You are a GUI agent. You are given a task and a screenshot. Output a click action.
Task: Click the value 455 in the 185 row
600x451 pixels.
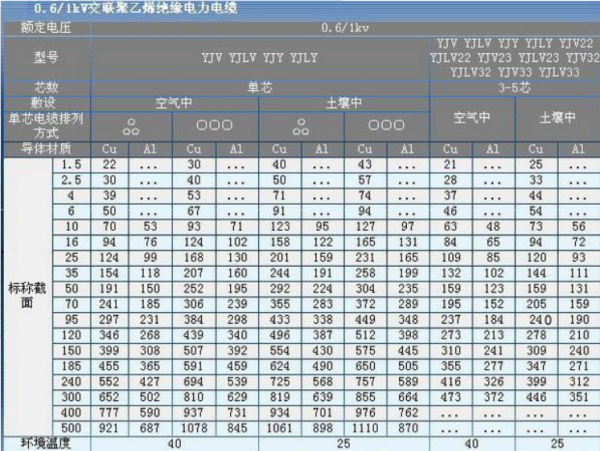pos(109,366)
